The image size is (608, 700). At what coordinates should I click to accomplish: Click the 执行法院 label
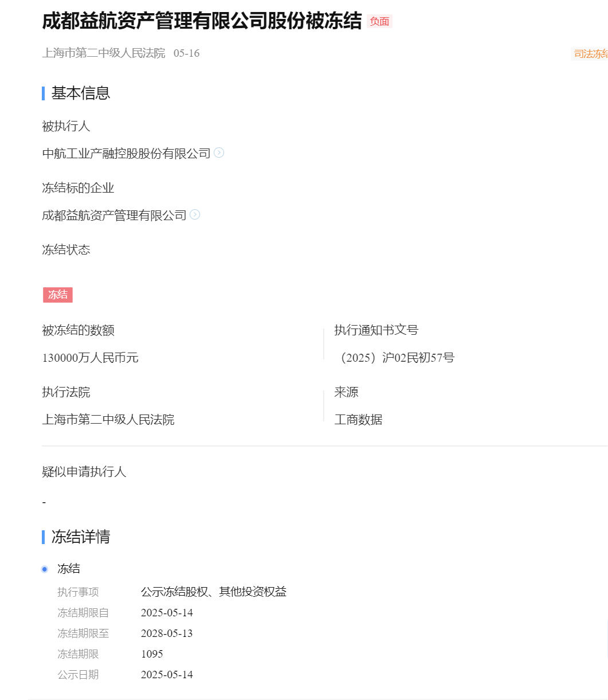click(66, 392)
